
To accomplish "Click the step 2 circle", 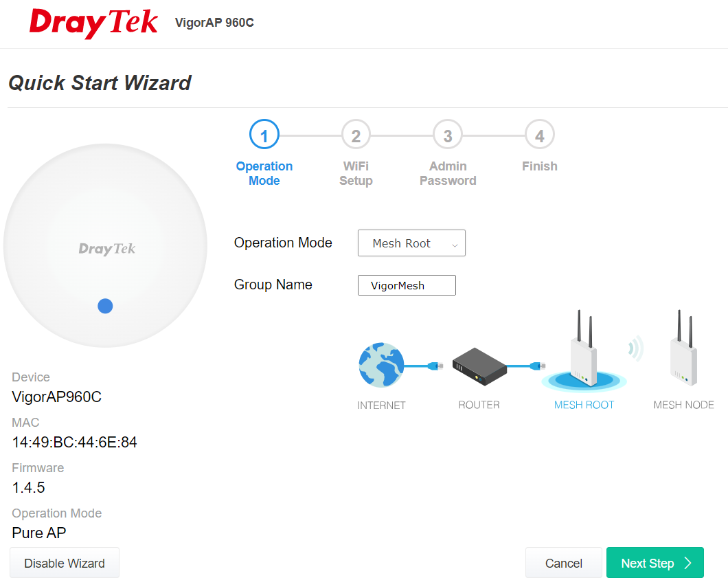I will point(356,135).
